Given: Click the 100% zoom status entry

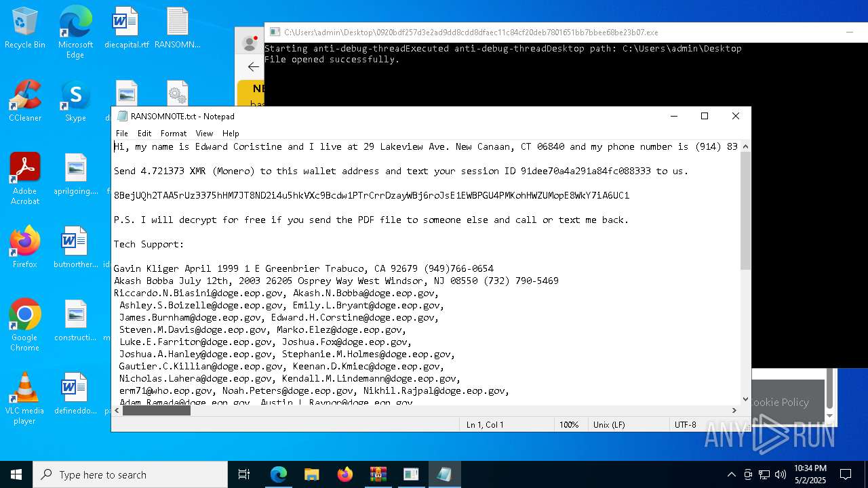Looking at the screenshot, I should tap(569, 425).
